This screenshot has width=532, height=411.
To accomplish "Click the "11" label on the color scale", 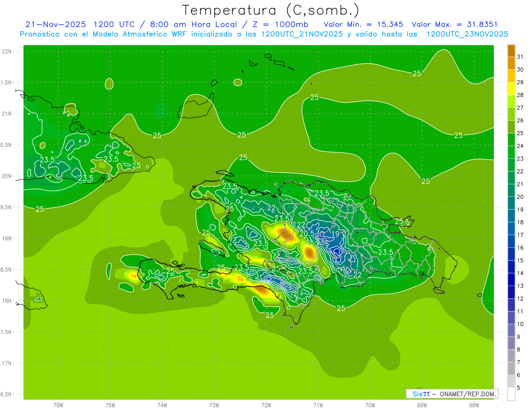I will click(x=520, y=311).
